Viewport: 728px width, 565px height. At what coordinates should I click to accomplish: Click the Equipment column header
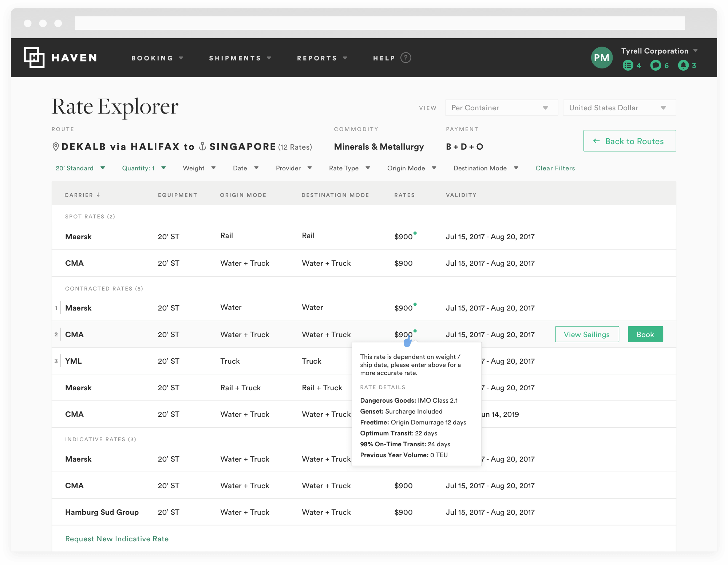178,195
